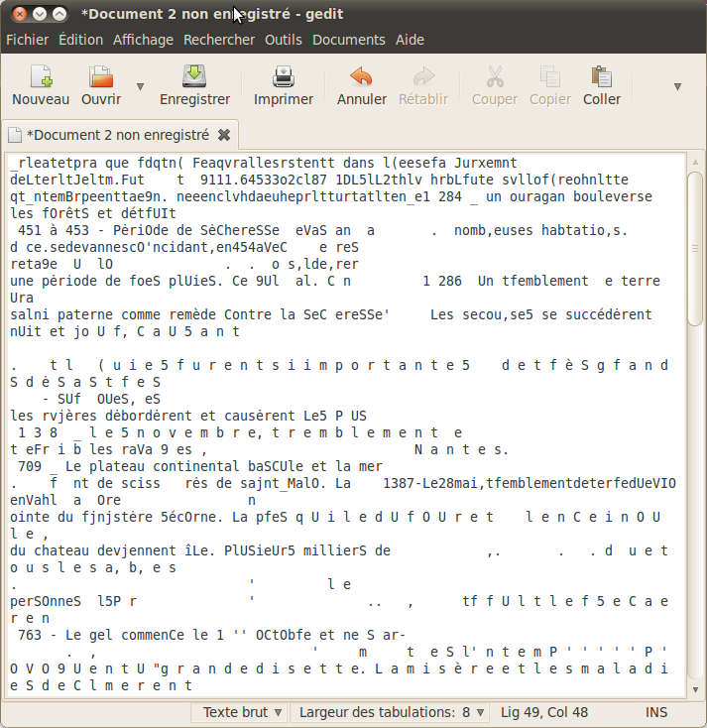Minimize the gedit window

[40, 14]
